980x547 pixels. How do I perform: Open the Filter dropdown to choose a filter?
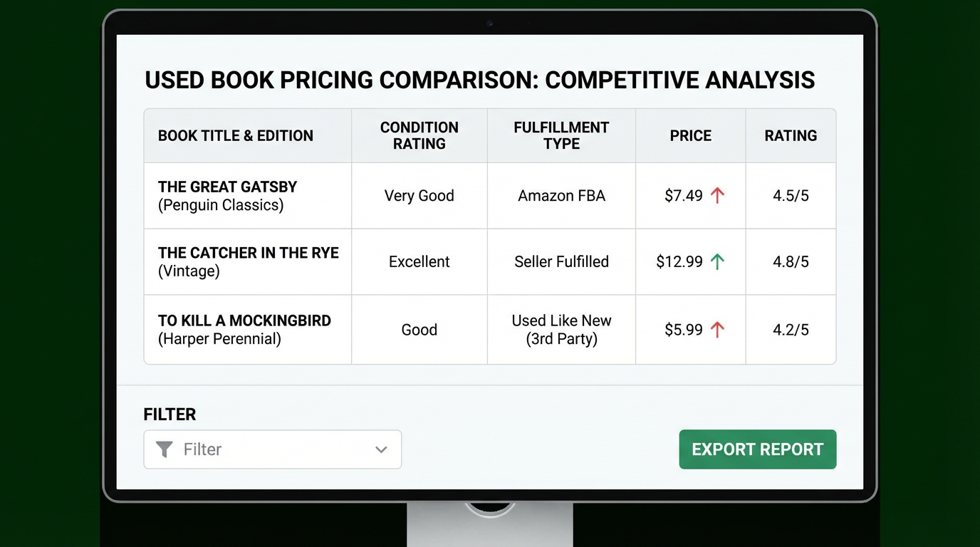tap(273, 449)
